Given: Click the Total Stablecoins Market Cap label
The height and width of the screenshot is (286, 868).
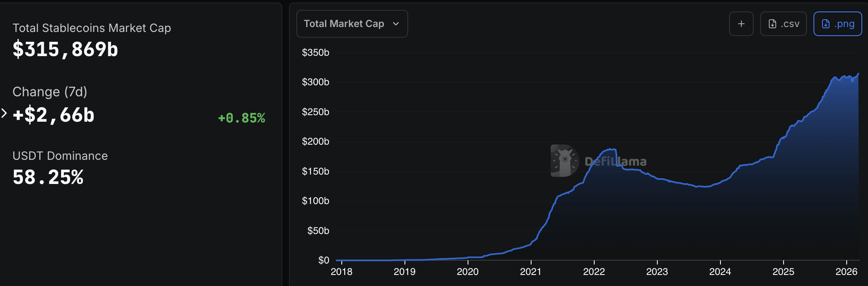Looking at the screenshot, I should click(92, 28).
